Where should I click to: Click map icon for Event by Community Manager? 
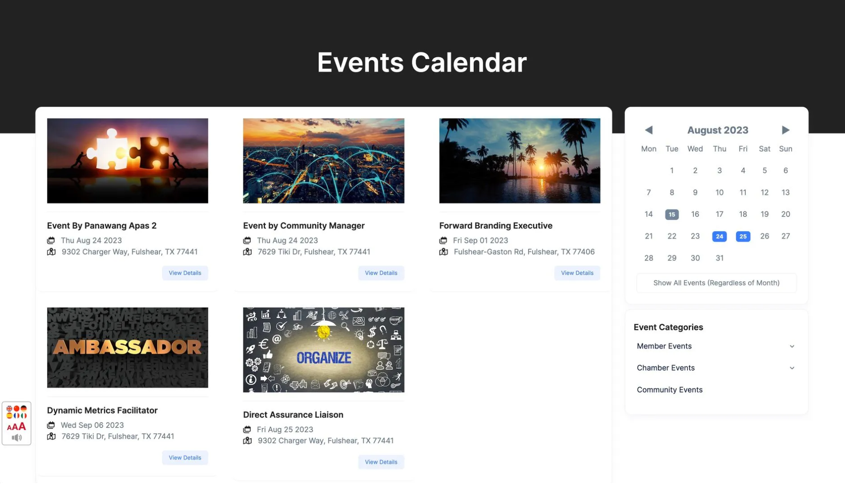[247, 252]
